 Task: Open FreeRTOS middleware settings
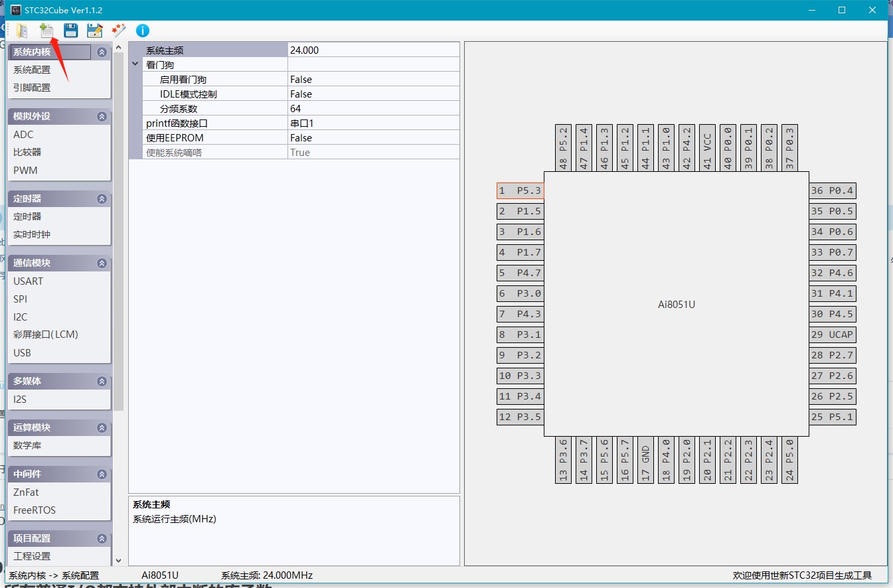pyautogui.click(x=35, y=510)
